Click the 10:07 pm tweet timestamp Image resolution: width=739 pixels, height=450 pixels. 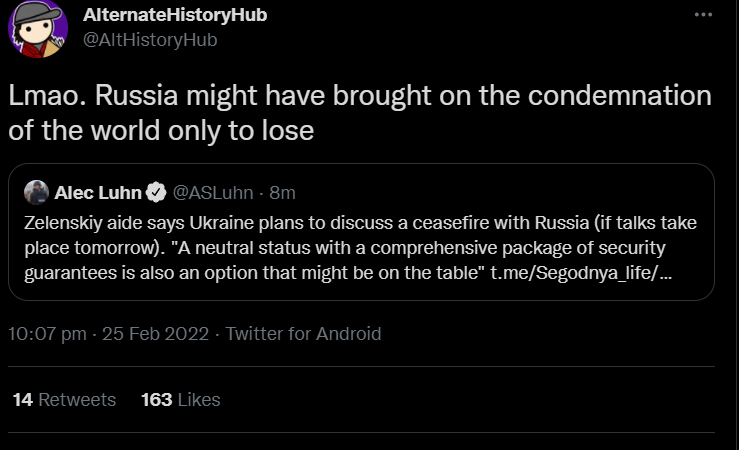[x=48, y=334]
